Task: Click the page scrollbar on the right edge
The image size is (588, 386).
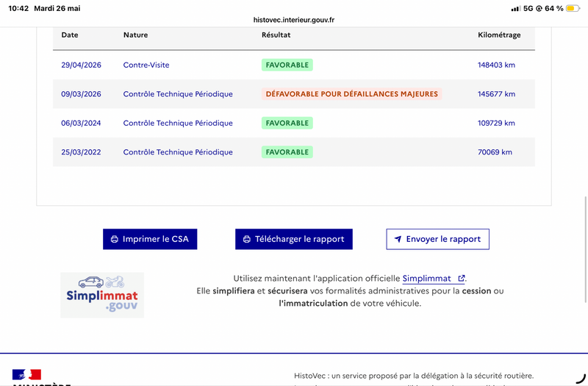Action: point(586,249)
